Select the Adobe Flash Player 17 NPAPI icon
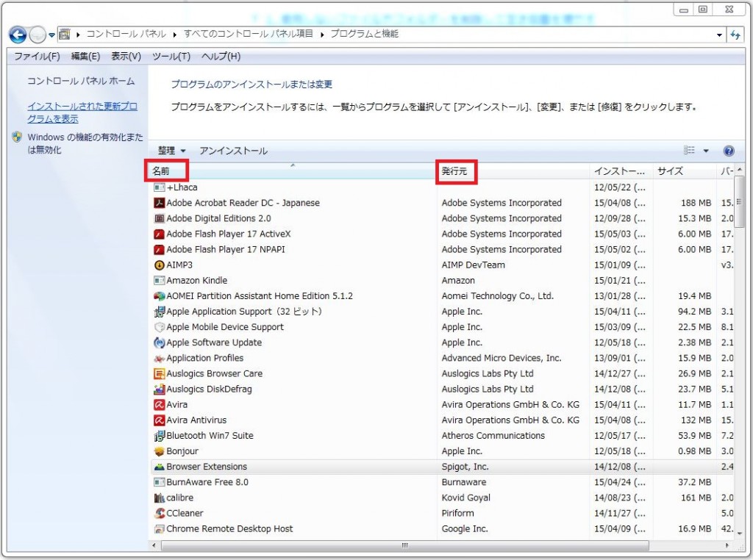The width and height of the screenshot is (753, 560). (x=159, y=250)
